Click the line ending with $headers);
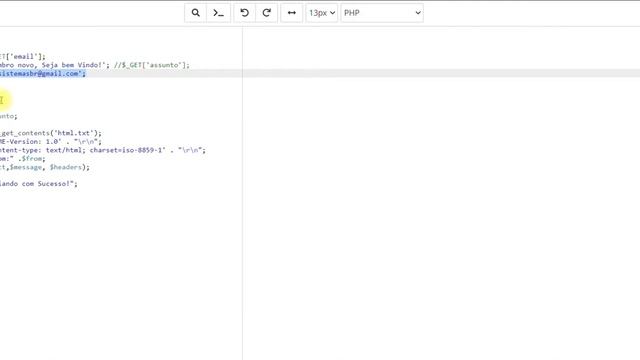 45,167
